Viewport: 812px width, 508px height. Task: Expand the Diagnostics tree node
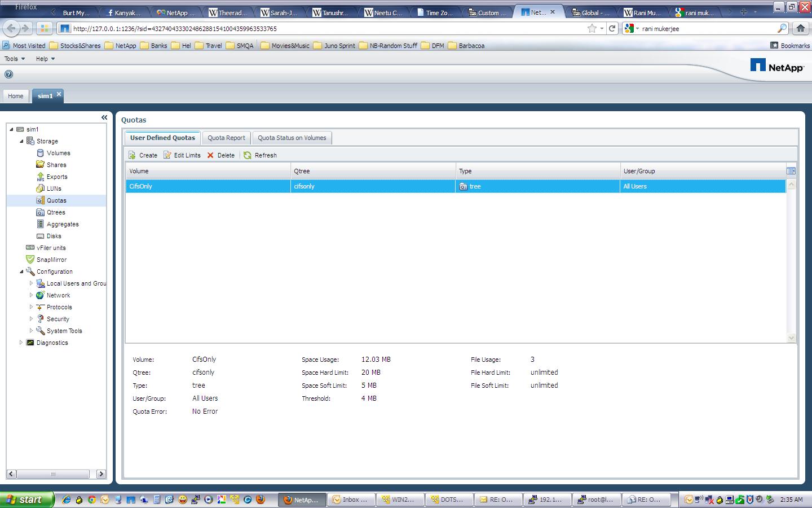click(21, 343)
